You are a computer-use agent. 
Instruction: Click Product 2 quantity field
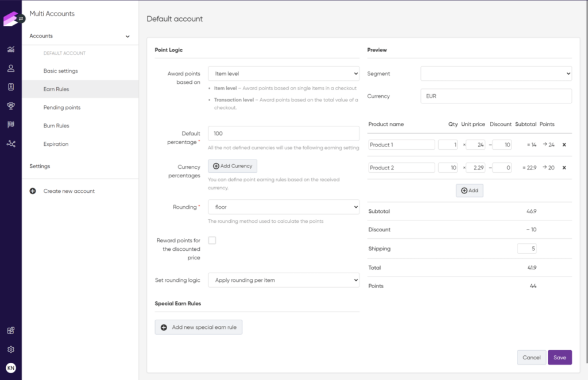[448, 168]
